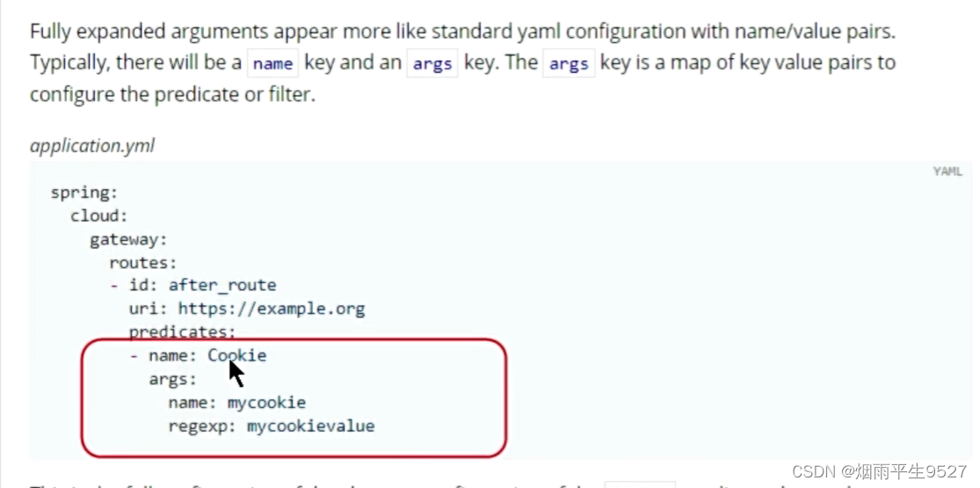This screenshot has width=980, height=488.
Task: Click the inline 'name' code keyword in the paragraph
Action: coord(272,63)
